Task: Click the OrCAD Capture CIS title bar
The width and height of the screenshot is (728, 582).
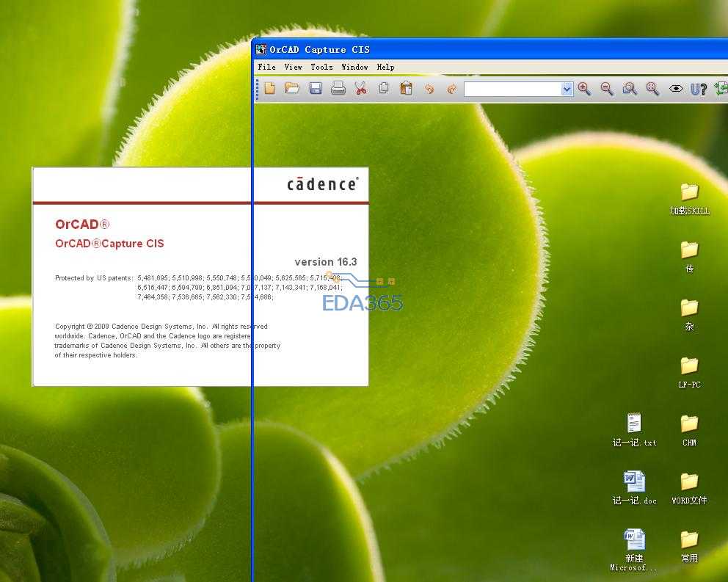Action: 489,49
